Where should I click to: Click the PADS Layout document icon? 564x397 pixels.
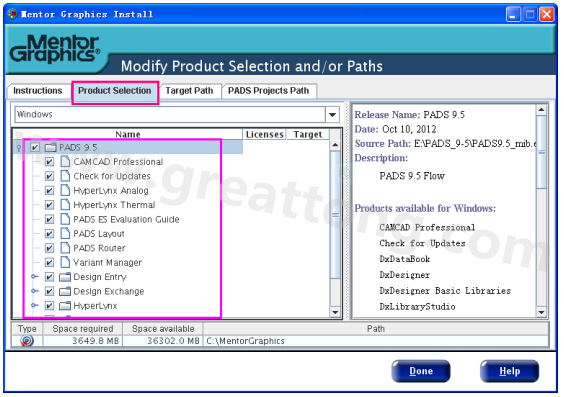[x=65, y=233]
